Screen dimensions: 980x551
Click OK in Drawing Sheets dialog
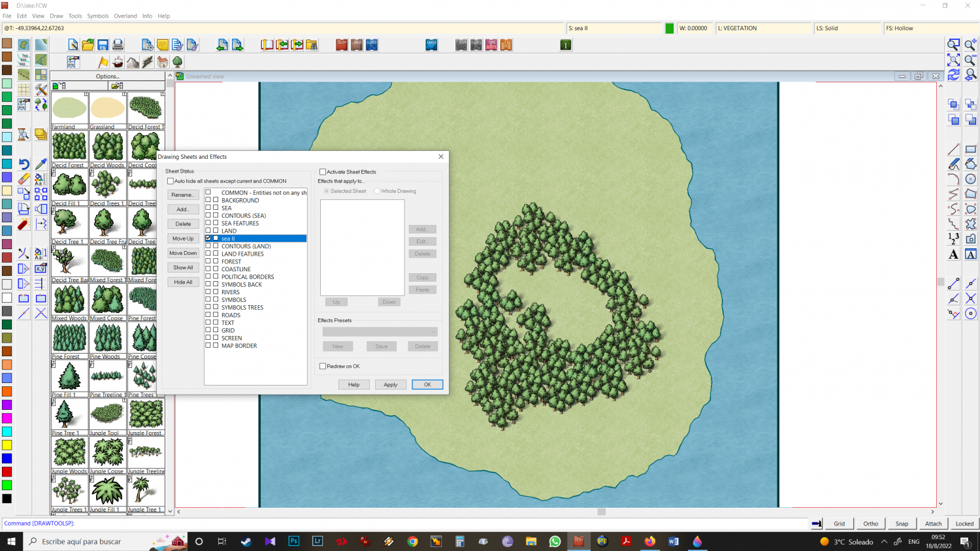[427, 384]
